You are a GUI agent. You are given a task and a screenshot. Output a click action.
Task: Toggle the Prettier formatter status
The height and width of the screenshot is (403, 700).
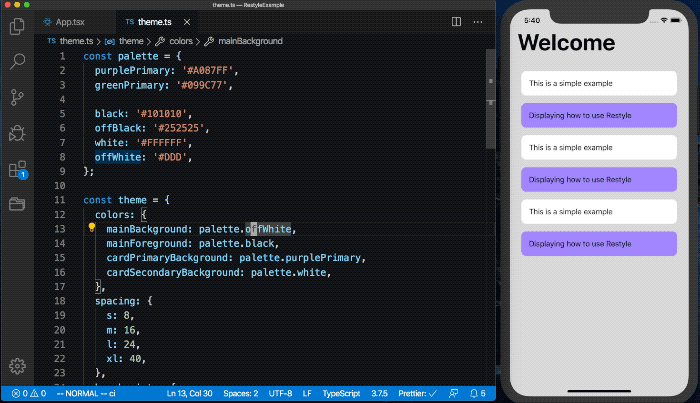click(x=417, y=394)
